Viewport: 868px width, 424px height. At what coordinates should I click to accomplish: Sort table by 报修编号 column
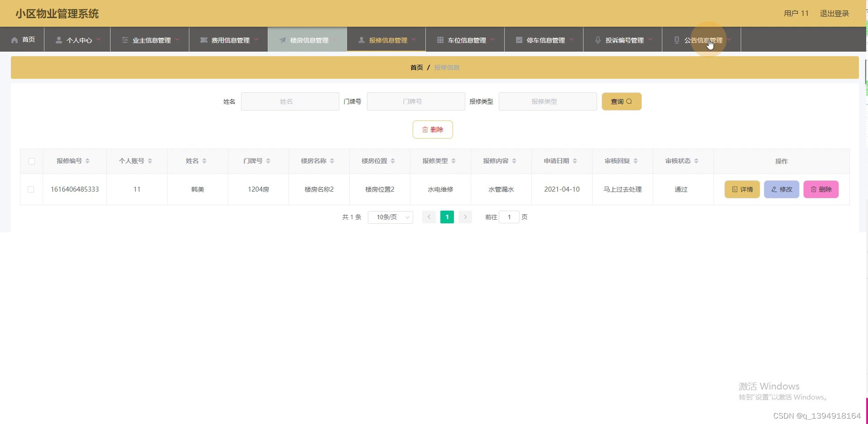(x=87, y=161)
